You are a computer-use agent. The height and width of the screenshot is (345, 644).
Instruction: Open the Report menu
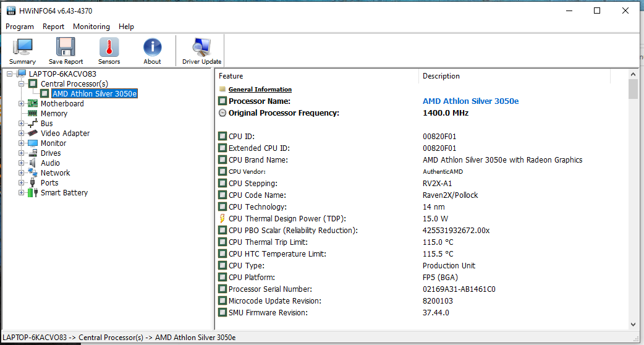tap(53, 27)
